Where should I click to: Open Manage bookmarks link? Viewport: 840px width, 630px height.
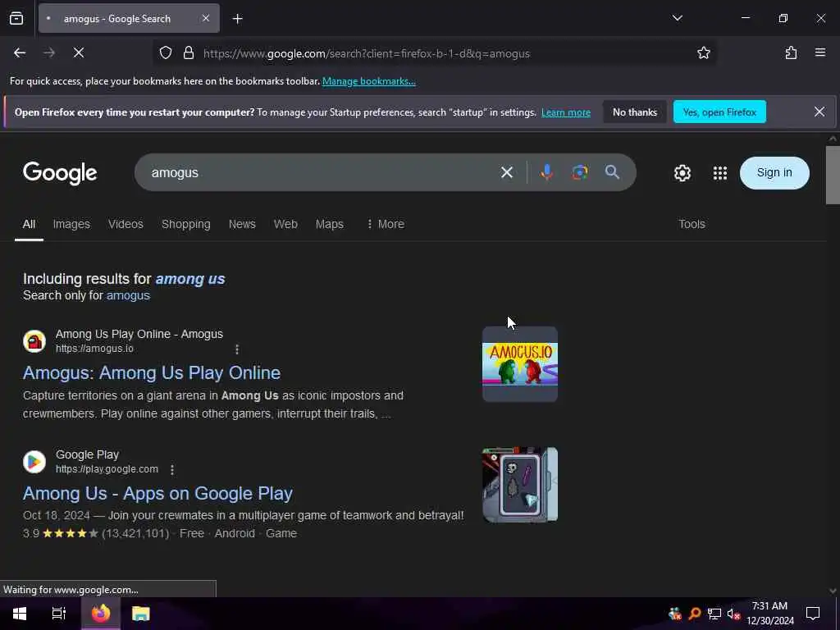coord(368,81)
